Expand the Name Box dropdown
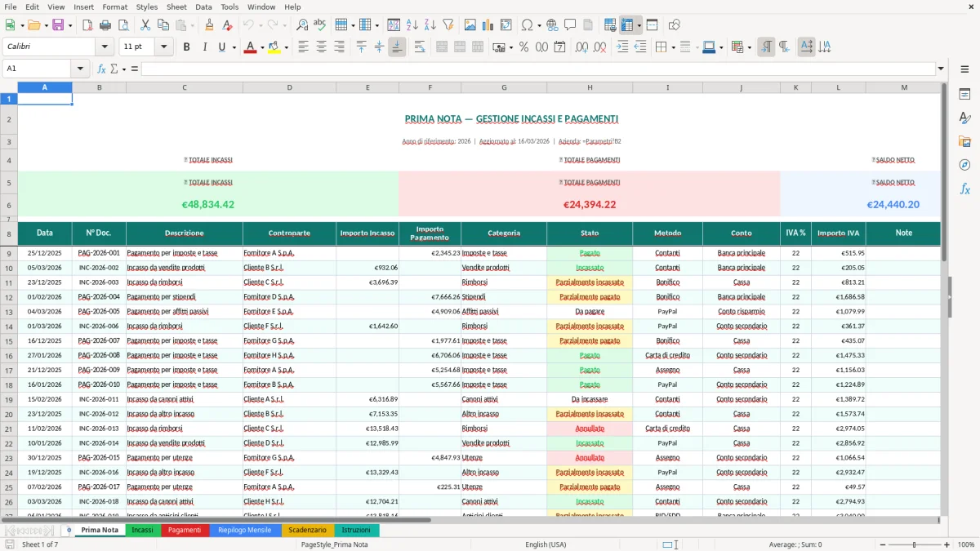 [81, 69]
